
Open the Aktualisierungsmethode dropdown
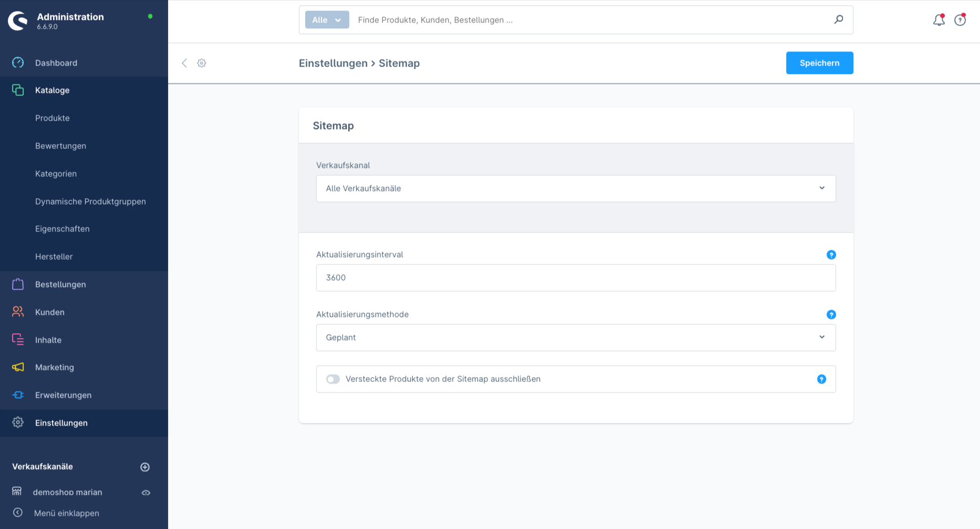point(576,337)
